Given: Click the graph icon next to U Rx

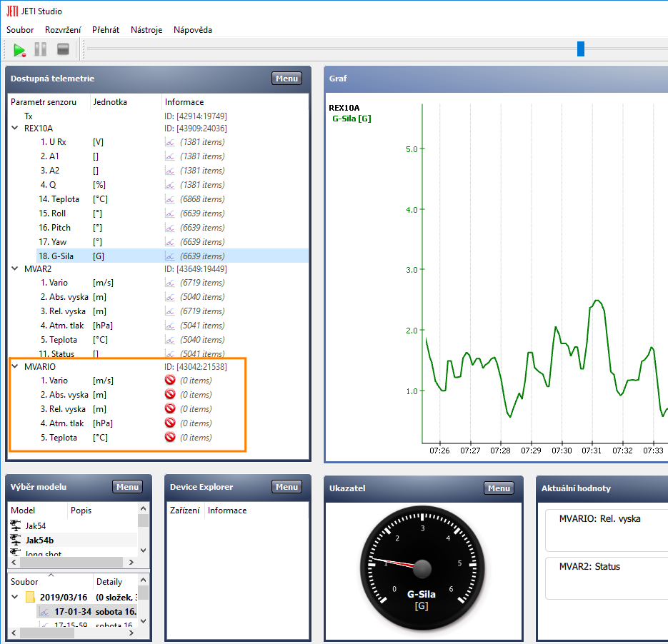Looking at the screenshot, I should pos(170,142).
